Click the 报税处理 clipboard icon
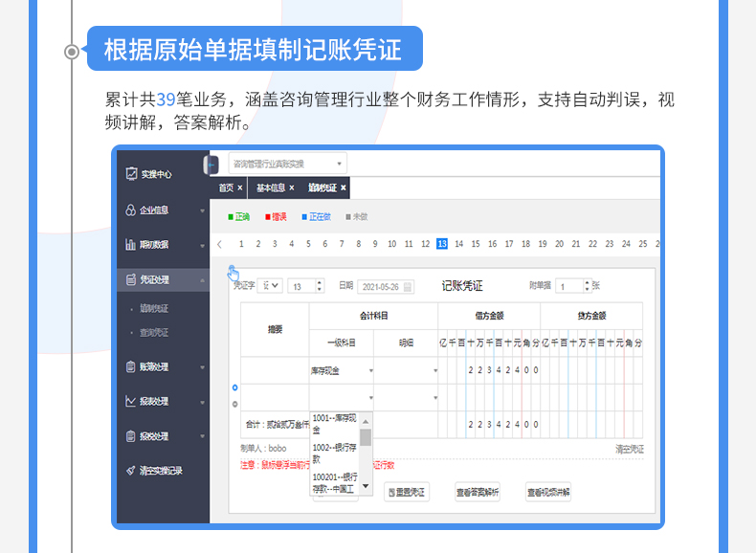 click(x=131, y=436)
